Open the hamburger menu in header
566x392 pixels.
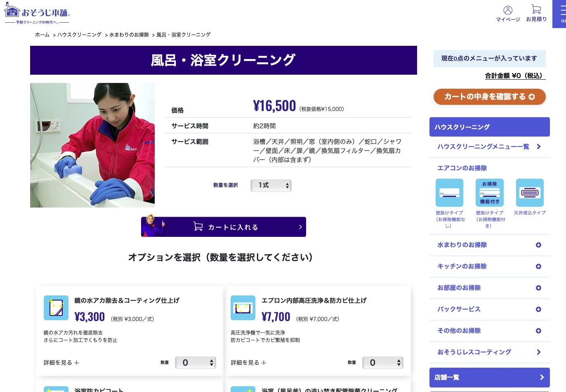562,12
